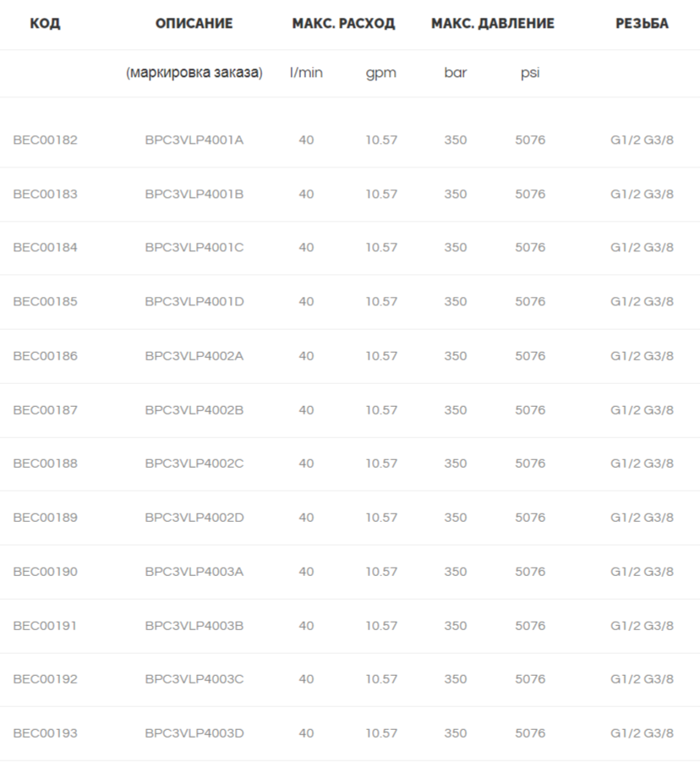The height and width of the screenshot is (768, 700).
Task: Click the МАКС. РАСХОД column header
Action: click(x=343, y=24)
